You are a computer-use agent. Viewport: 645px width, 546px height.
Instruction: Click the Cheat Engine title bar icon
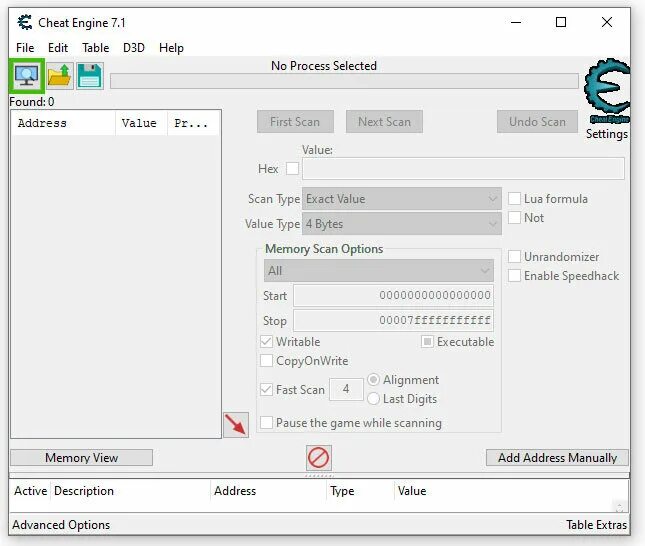25,22
